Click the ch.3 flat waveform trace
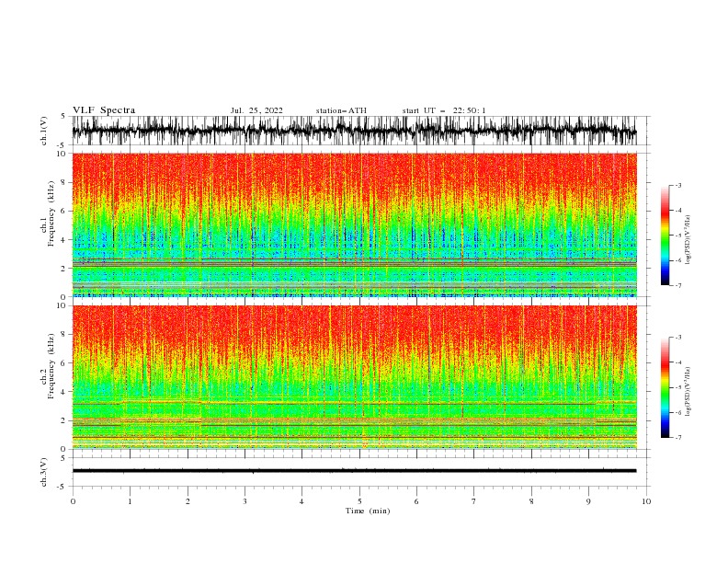728x563 pixels. pyautogui.click(x=354, y=471)
